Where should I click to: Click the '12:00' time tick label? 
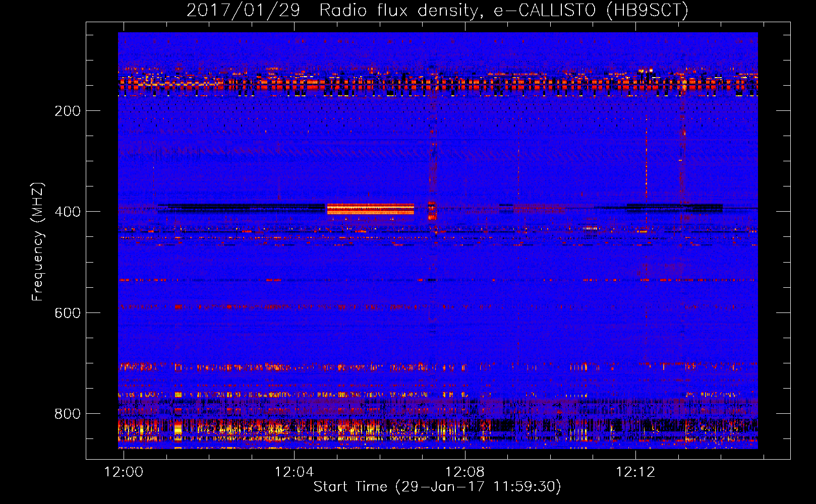[124, 472]
